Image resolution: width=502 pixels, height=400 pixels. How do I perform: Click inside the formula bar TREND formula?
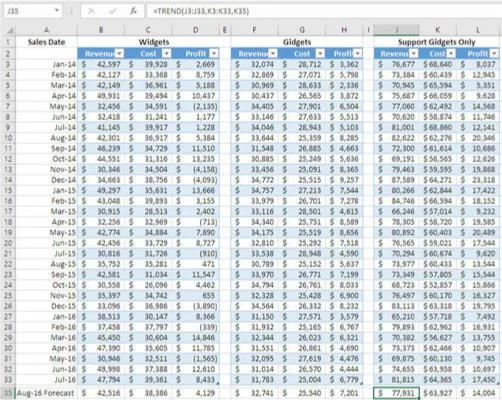point(201,11)
